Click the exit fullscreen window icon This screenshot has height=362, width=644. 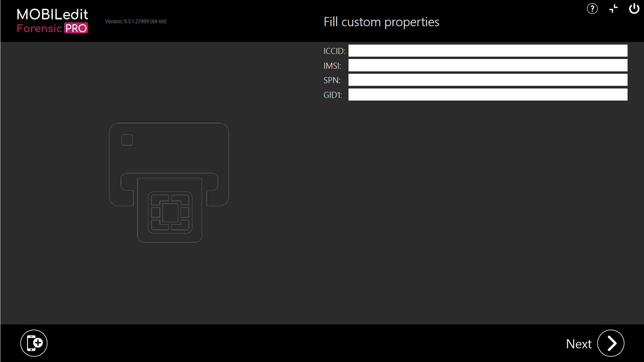[613, 9]
